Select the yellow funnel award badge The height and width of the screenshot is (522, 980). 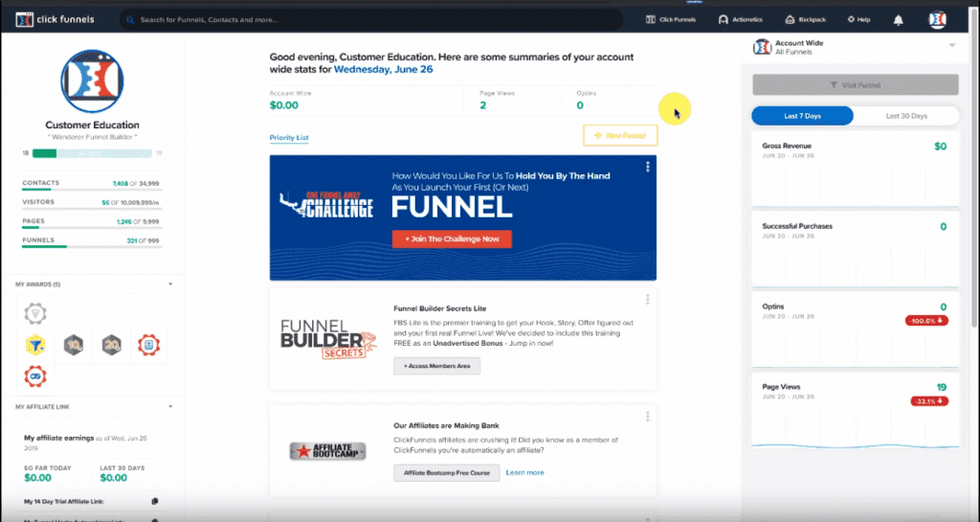tap(35, 345)
